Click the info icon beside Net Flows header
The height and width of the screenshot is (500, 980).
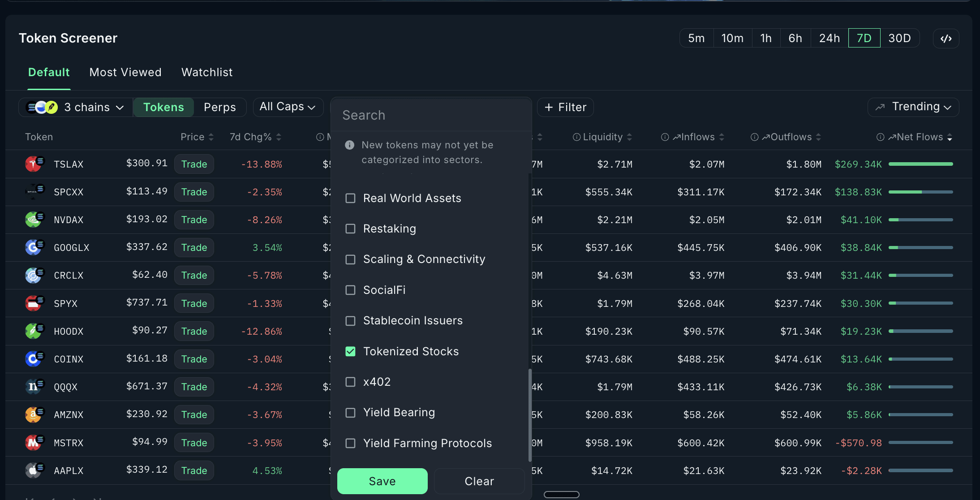pyautogui.click(x=881, y=137)
